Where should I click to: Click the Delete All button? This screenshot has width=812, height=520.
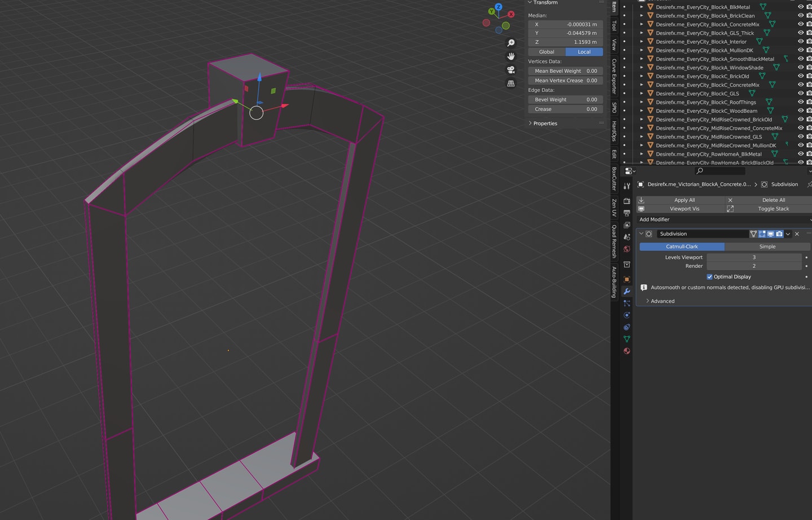point(769,200)
